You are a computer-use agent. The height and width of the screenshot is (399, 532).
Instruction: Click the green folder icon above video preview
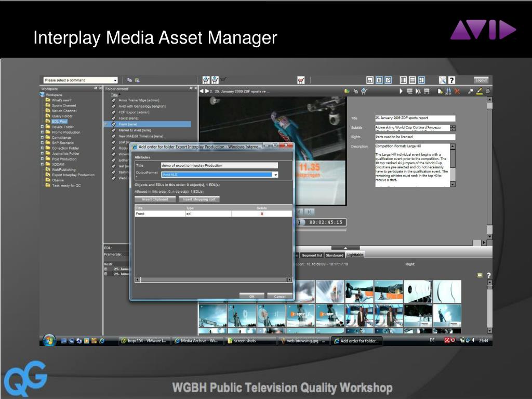point(347,91)
